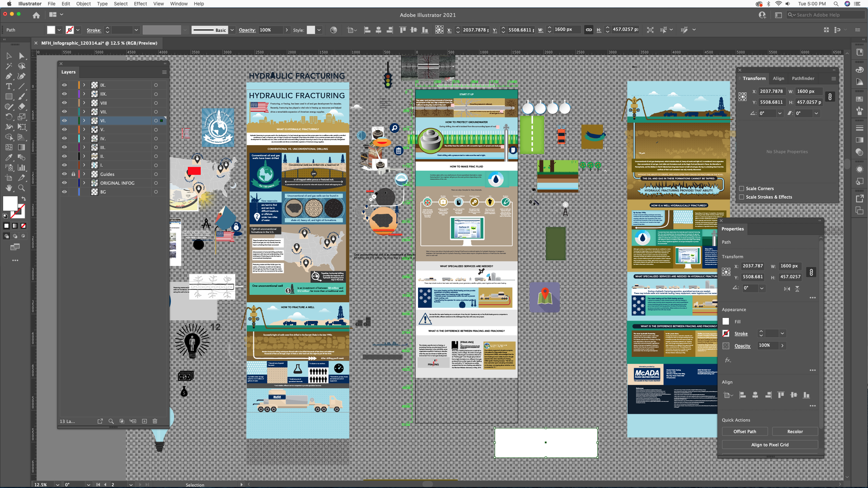Image resolution: width=868 pixels, height=488 pixels.
Task: Enable Scale Corners checkbox
Action: 742,188
